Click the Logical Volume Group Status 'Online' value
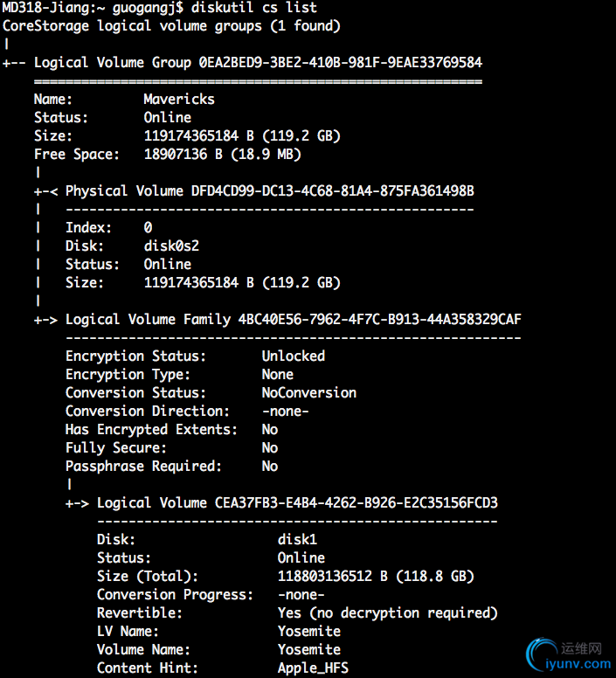This screenshot has height=678, width=616. [x=168, y=118]
